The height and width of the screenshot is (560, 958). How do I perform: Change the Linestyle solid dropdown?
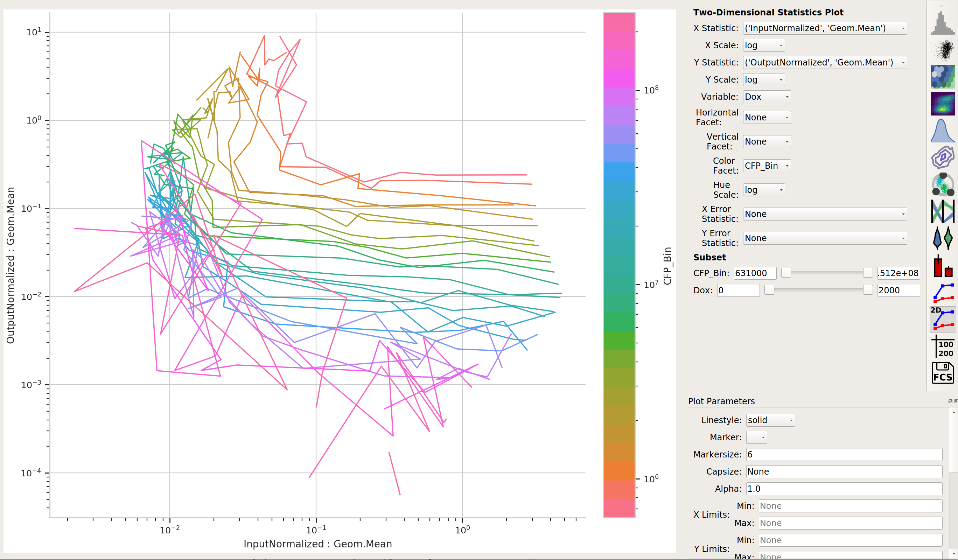pyautogui.click(x=770, y=420)
